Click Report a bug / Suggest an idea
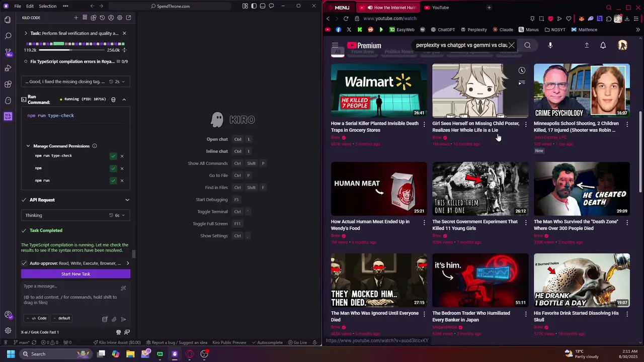 (x=176, y=342)
